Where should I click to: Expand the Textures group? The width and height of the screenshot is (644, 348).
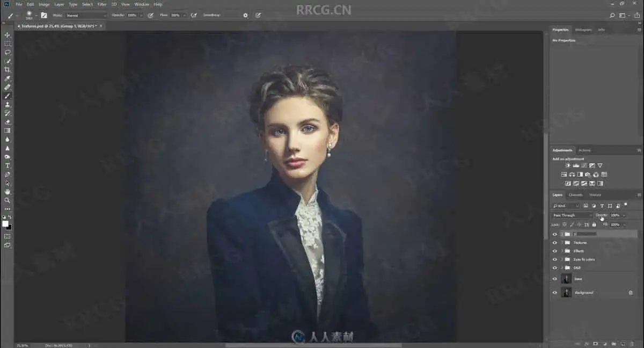point(562,243)
